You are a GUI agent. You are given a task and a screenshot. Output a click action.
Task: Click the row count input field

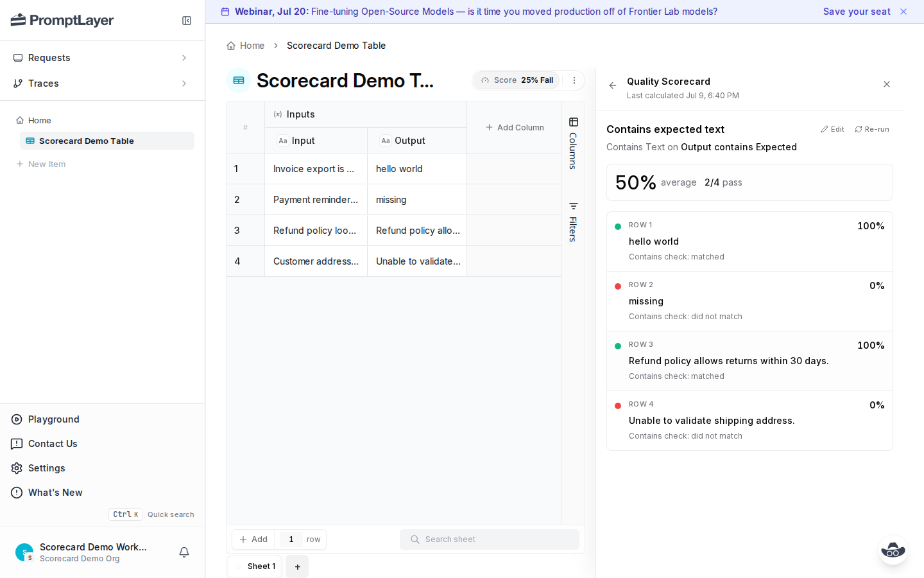(x=291, y=539)
